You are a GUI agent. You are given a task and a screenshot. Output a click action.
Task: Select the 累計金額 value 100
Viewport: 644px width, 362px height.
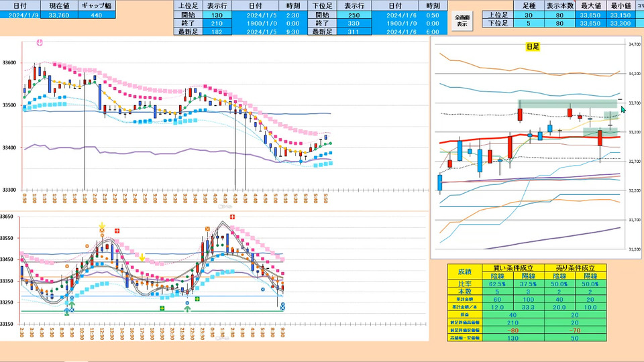click(x=529, y=299)
